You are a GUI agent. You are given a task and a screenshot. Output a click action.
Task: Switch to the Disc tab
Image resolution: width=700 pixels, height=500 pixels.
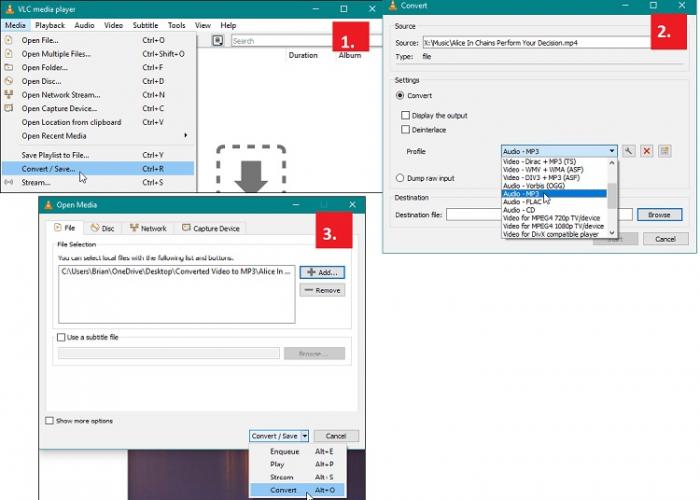click(102, 228)
